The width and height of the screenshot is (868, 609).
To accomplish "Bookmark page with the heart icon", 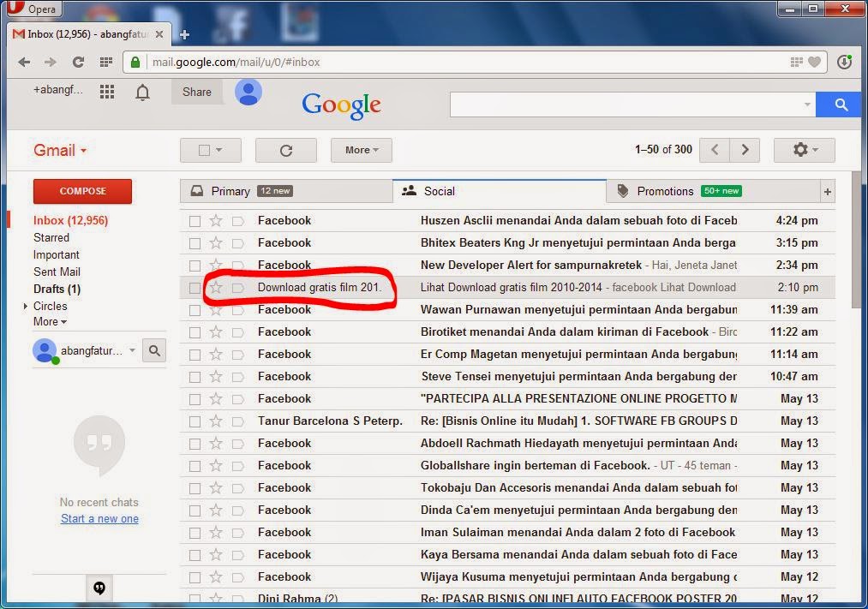I will click(814, 62).
